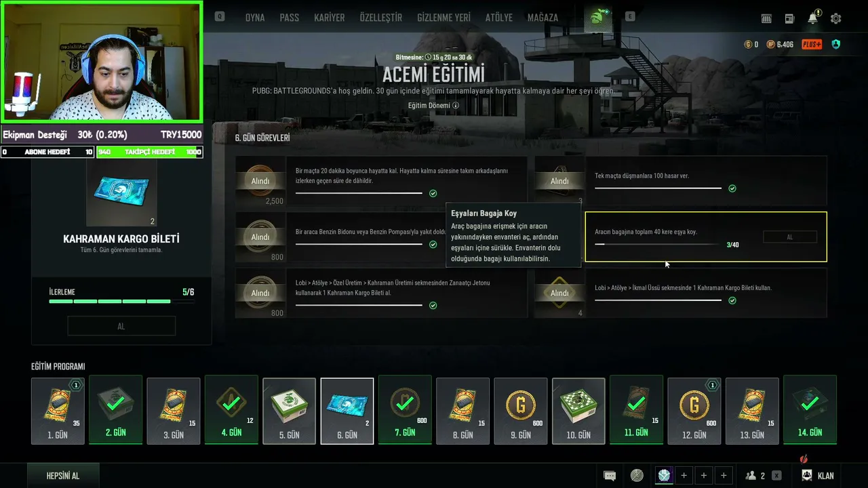
Task: Click the blue shield profile icon
Action: [x=835, y=45]
